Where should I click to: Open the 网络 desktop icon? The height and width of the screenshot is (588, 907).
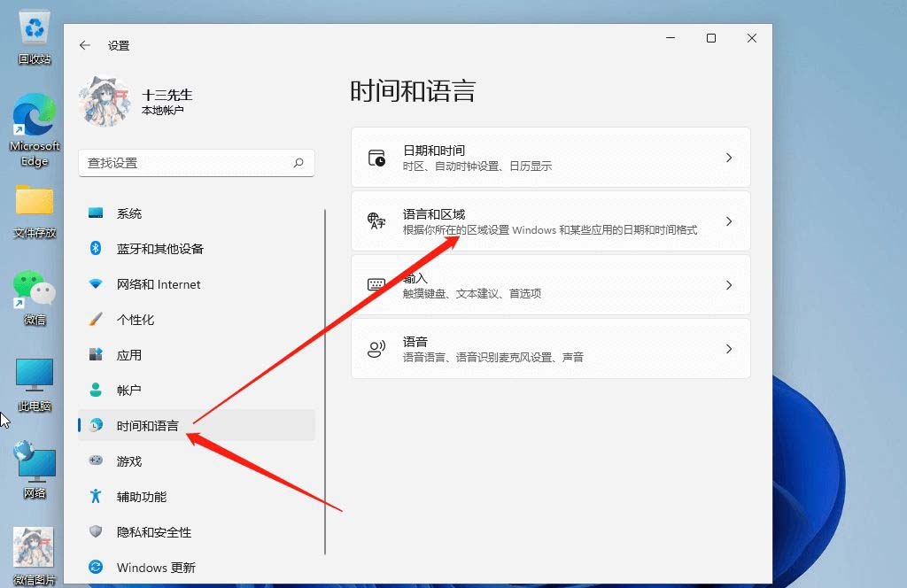click(x=35, y=470)
